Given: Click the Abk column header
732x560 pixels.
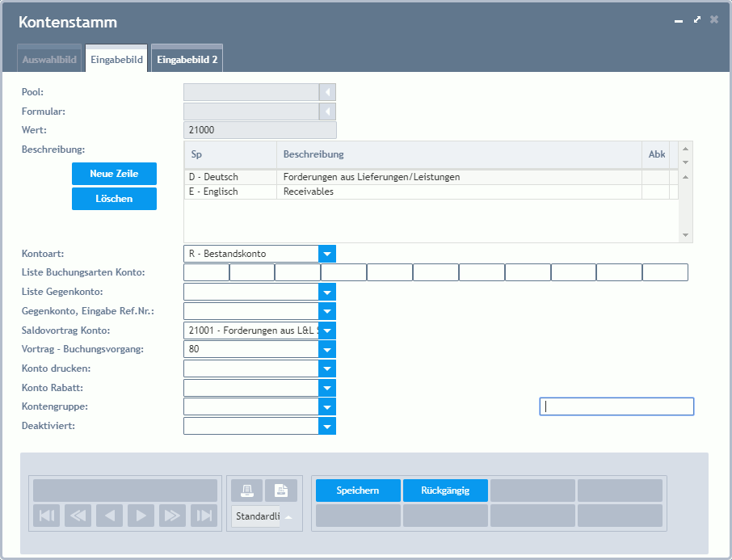Looking at the screenshot, I should click(656, 154).
